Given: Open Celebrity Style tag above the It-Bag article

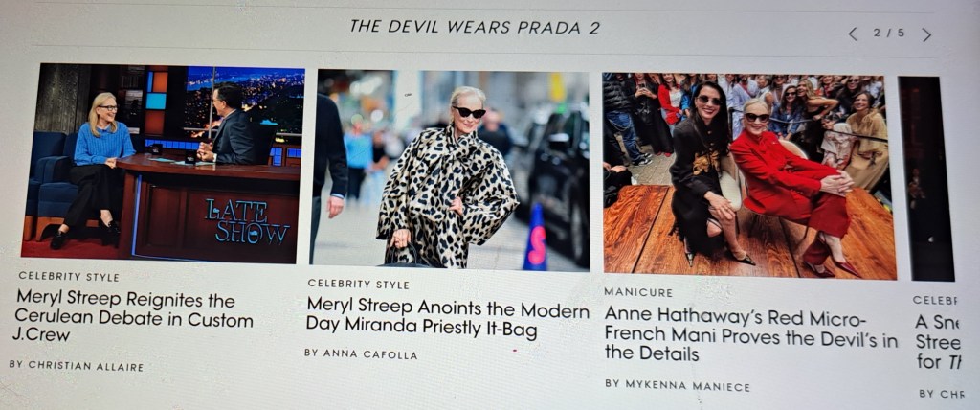Looking at the screenshot, I should coord(358,284).
